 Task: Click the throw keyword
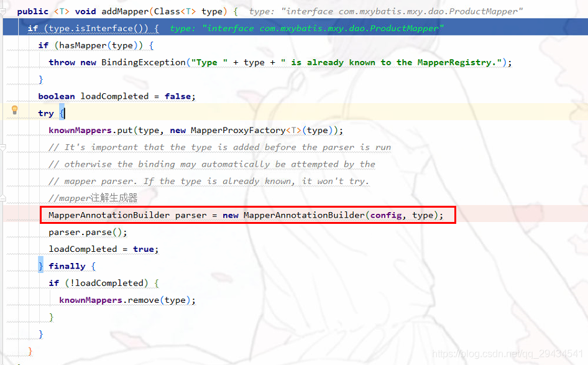62,62
